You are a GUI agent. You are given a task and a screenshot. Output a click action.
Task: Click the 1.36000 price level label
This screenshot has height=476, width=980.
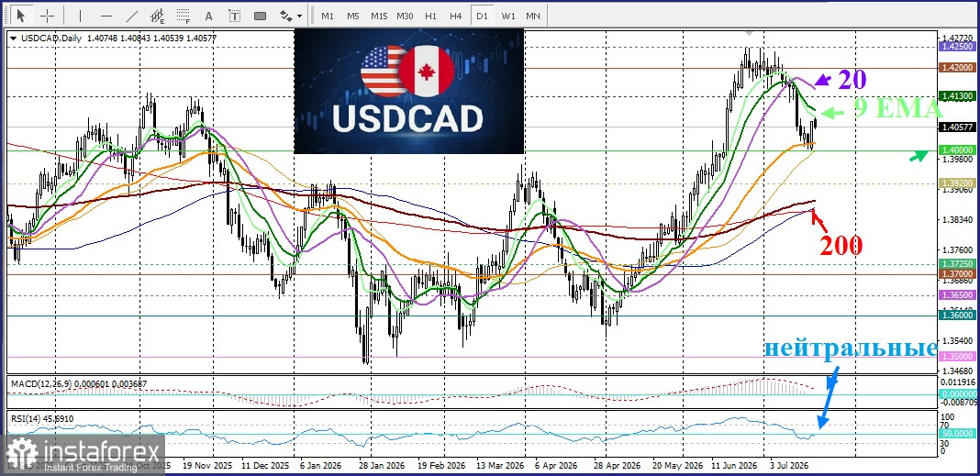coord(958,315)
